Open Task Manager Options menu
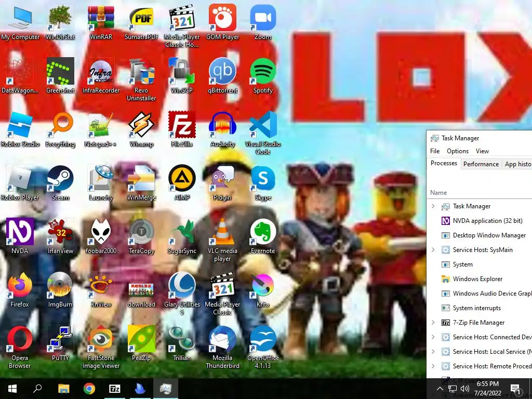Screen dimensions: 532x399 [457, 151]
